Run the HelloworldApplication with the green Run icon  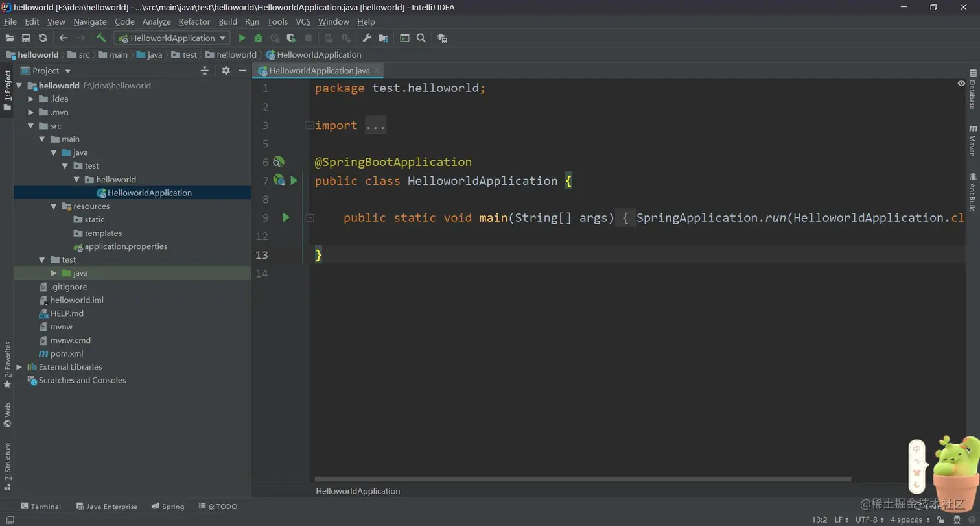[242, 38]
